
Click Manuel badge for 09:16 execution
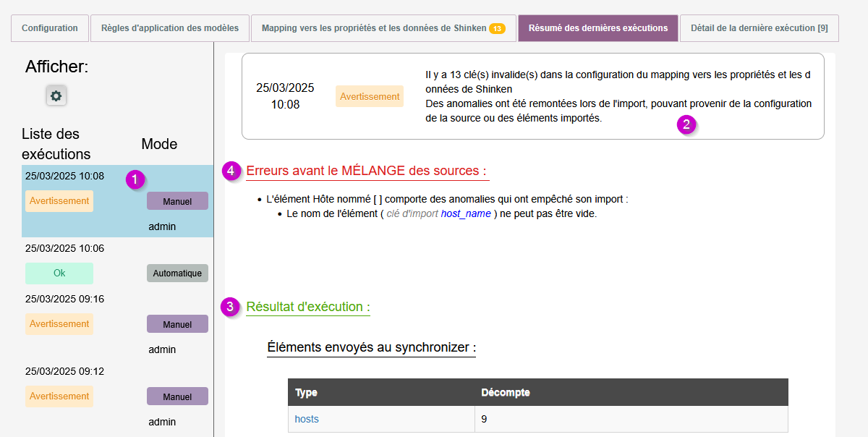pos(177,324)
